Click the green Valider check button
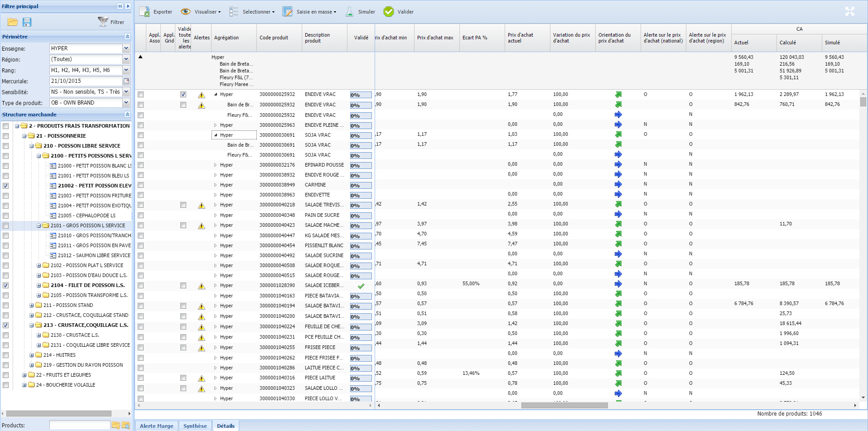This screenshot has height=431, width=868. coord(389,12)
